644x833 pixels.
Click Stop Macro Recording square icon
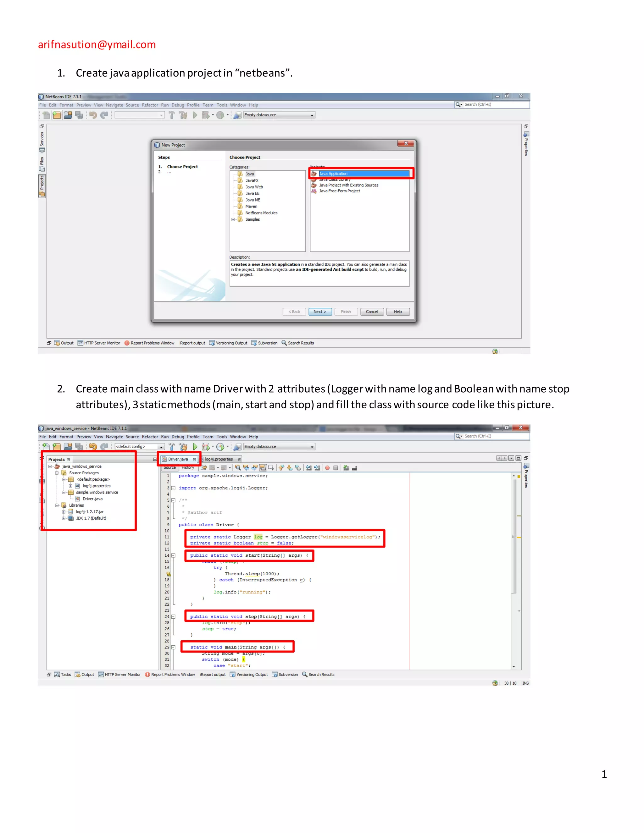[x=336, y=468]
